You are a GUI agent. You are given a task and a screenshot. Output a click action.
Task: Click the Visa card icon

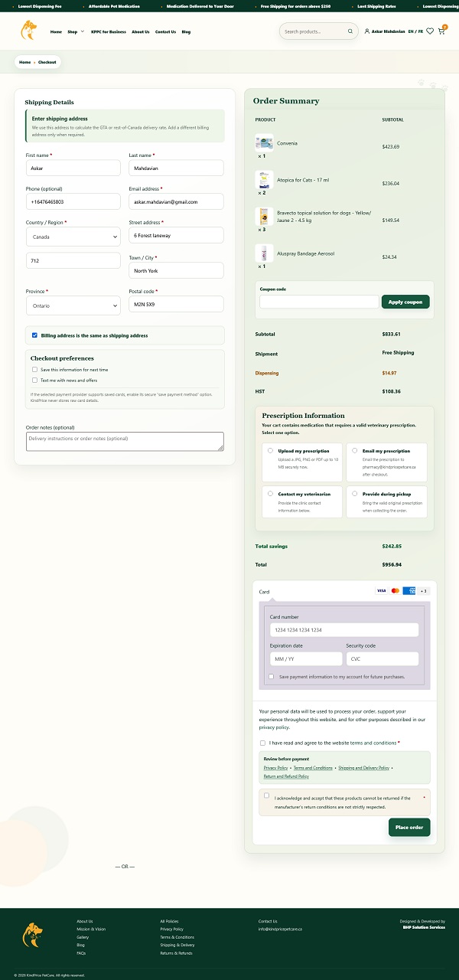381,591
